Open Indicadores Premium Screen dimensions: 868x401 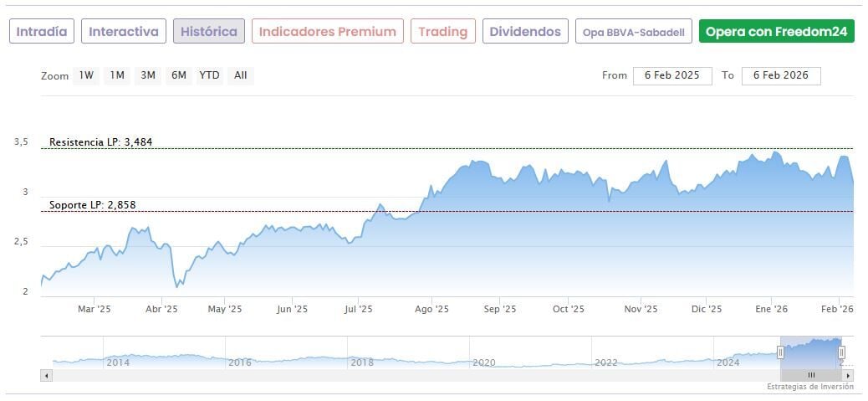tap(327, 32)
